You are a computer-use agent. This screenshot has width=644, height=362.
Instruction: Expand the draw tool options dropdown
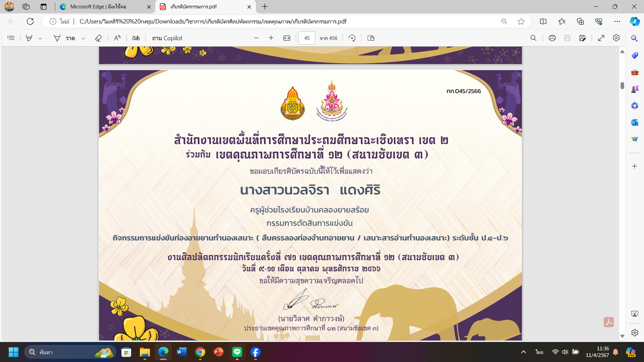click(84, 39)
